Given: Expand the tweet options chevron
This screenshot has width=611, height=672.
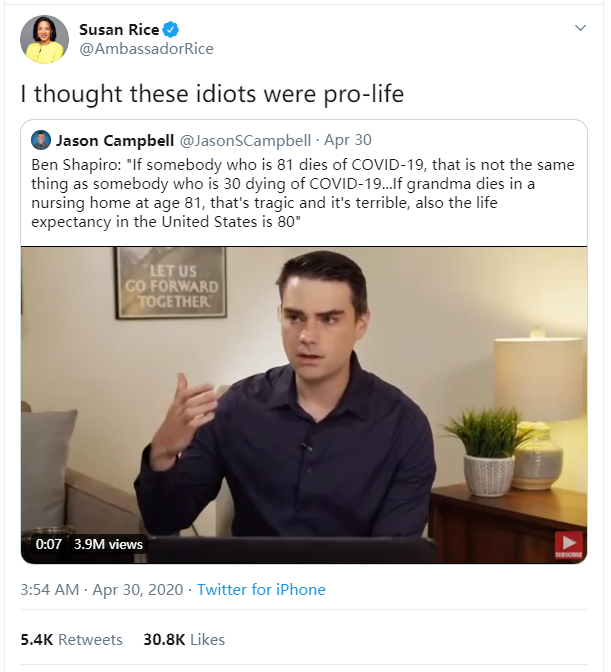Looking at the screenshot, I should [x=580, y=28].
